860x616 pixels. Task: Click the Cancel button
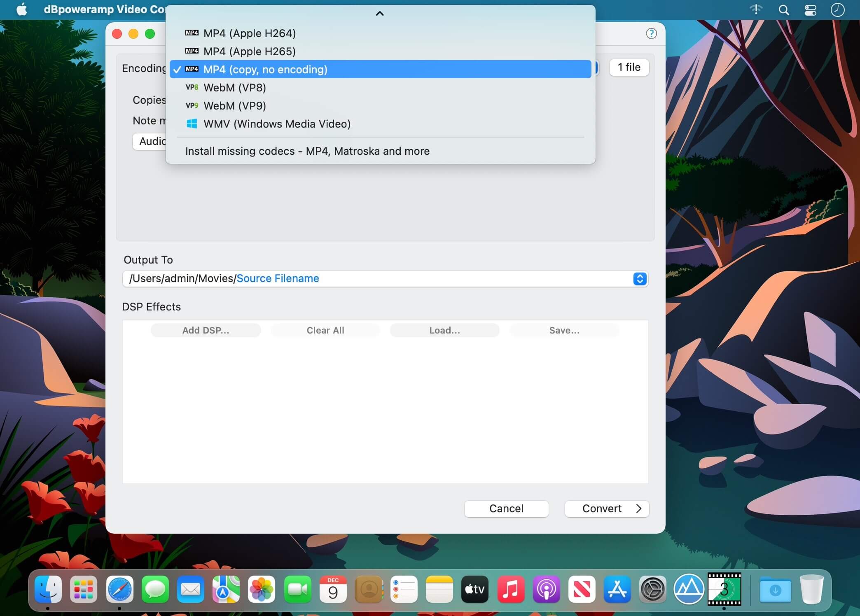[506, 509]
